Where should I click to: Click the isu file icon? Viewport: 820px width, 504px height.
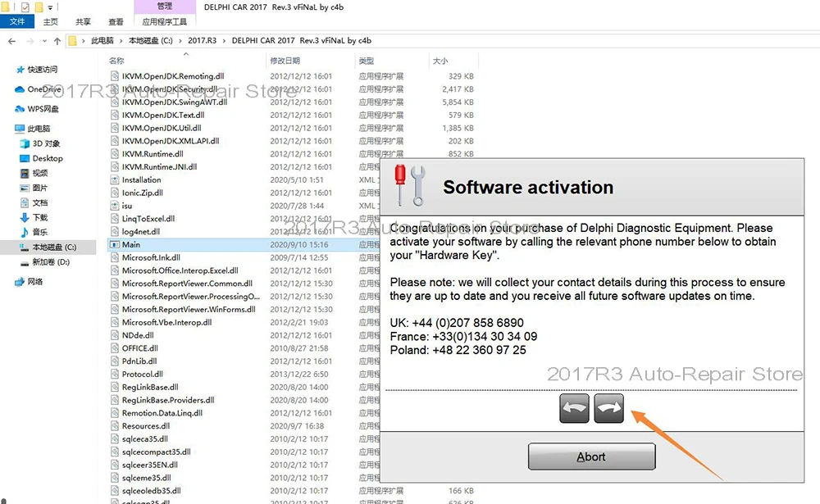115,206
